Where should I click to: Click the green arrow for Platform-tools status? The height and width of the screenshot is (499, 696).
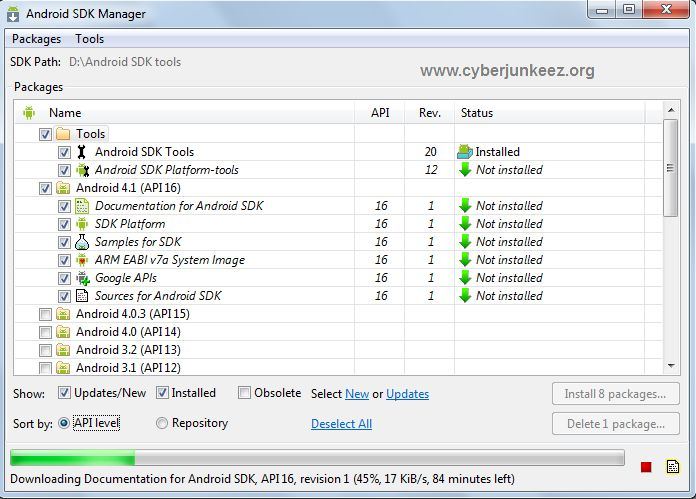[465, 170]
